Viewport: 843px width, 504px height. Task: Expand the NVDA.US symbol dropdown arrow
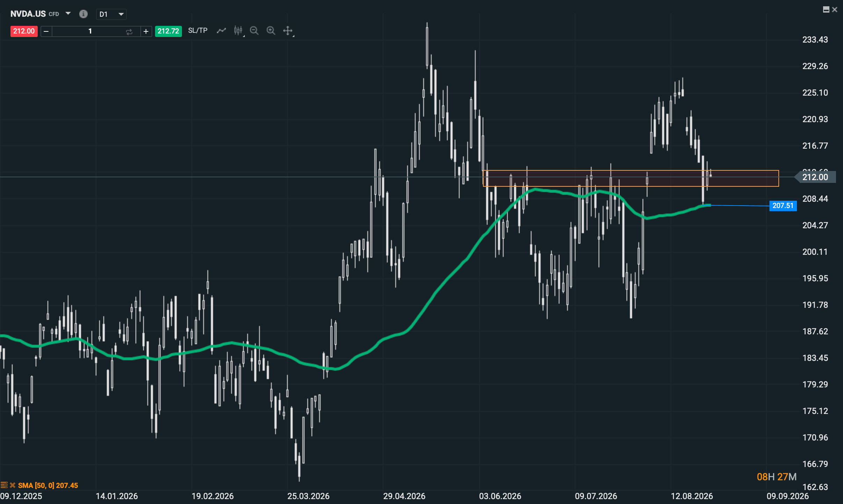coord(68,14)
